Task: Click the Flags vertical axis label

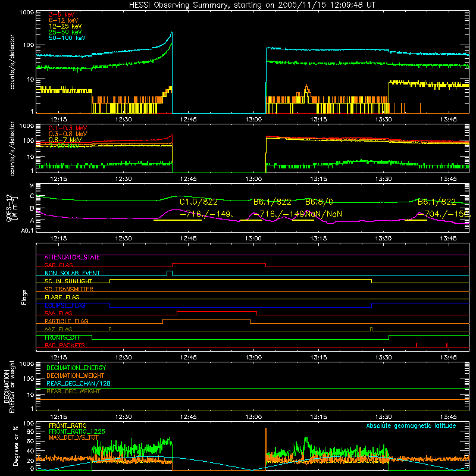Action: pyautogui.click(x=24, y=297)
